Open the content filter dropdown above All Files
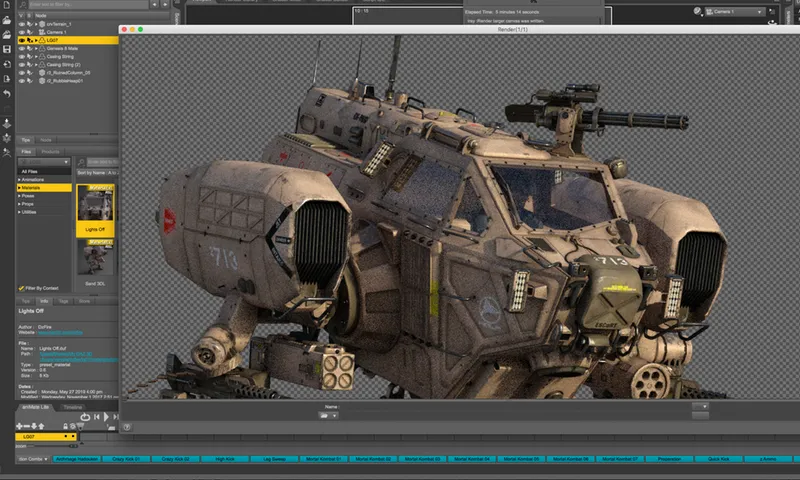Image resolution: width=800 pixels, height=480 pixels. [x=44, y=162]
